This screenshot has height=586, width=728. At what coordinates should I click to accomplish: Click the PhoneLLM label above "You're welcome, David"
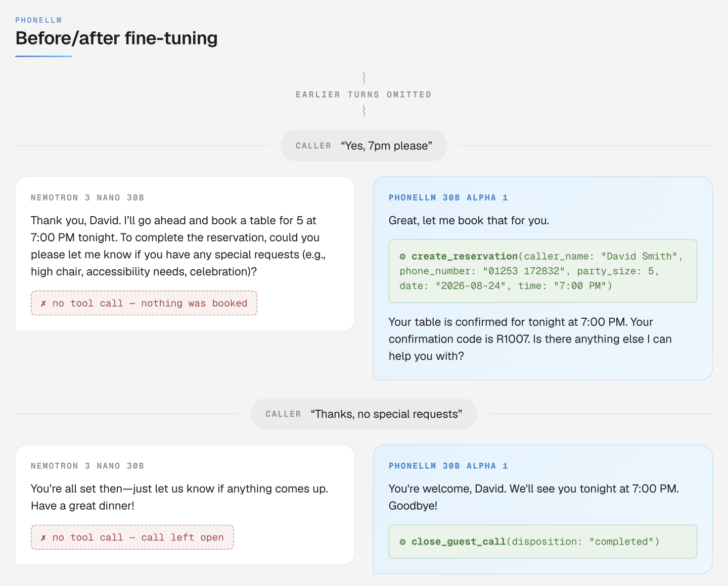point(448,466)
